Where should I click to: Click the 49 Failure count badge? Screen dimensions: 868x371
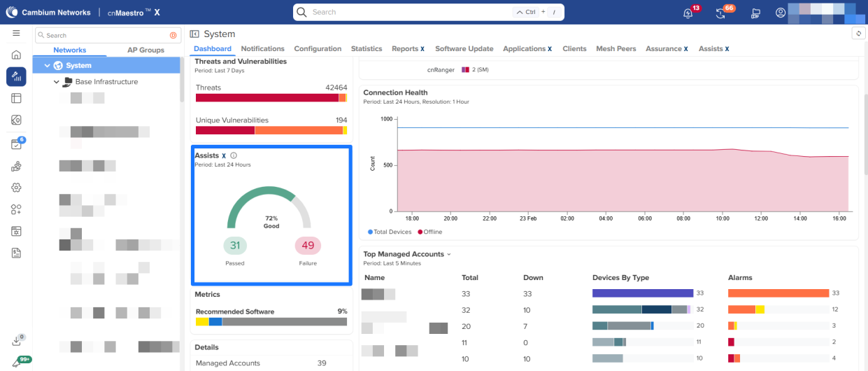click(x=308, y=246)
